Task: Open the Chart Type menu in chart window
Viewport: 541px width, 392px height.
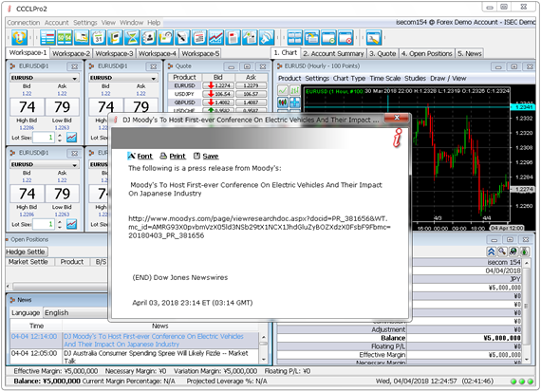Action: click(x=349, y=79)
